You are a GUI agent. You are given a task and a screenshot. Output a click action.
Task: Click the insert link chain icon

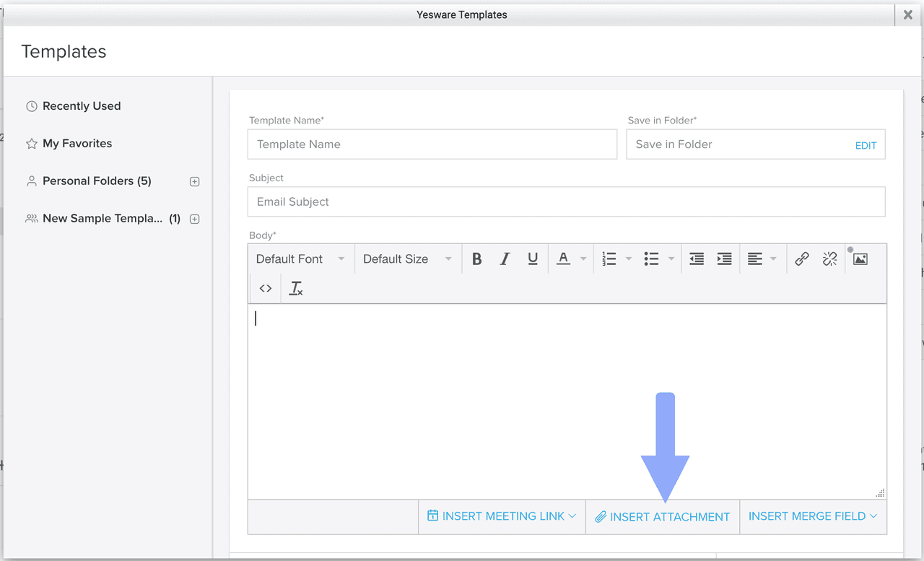click(x=801, y=259)
